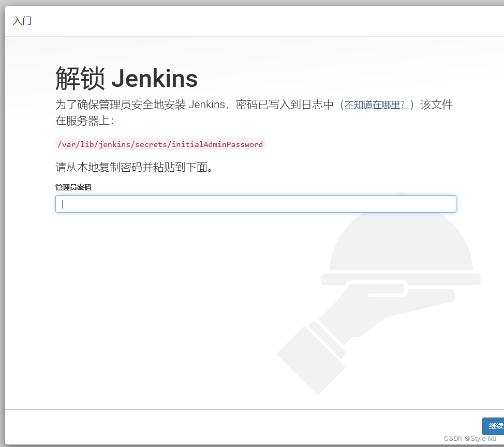This screenshot has width=504, height=447.
Task: Click the 入门 header title
Action: (x=22, y=21)
